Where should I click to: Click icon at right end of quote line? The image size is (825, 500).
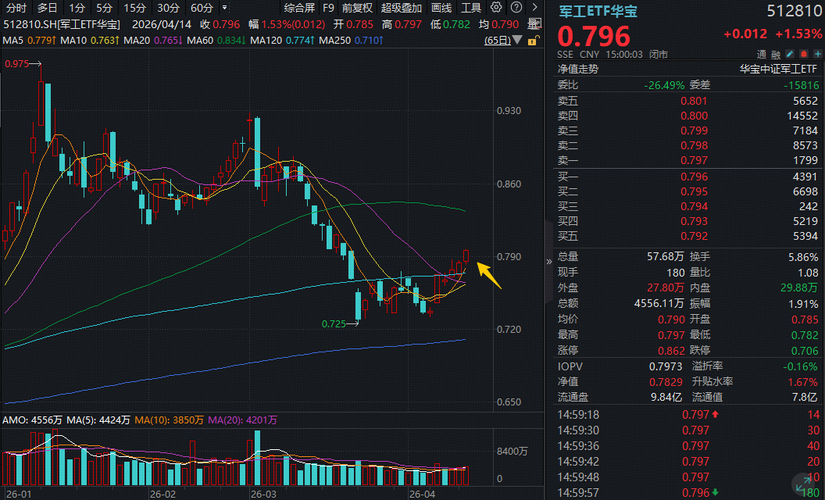pos(534,24)
